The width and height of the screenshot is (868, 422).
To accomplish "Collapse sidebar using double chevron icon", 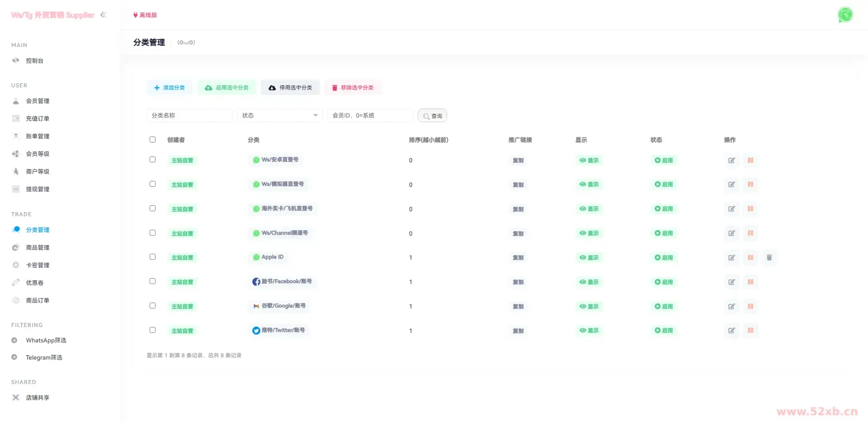I will coord(103,15).
